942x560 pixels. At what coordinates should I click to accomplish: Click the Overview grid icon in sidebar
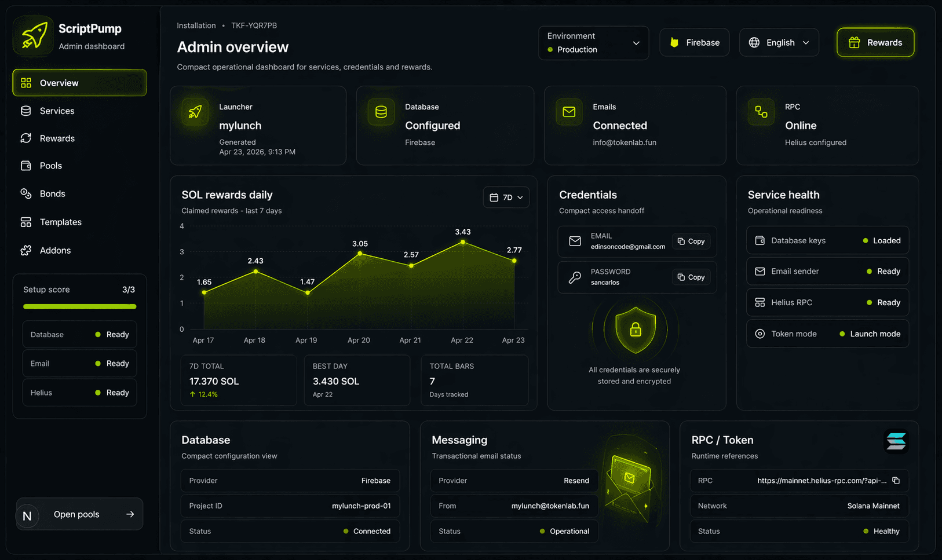pos(26,83)
